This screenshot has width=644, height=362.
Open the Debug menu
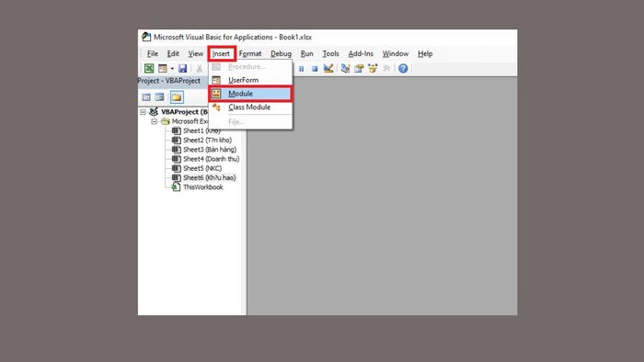point(281,53)
